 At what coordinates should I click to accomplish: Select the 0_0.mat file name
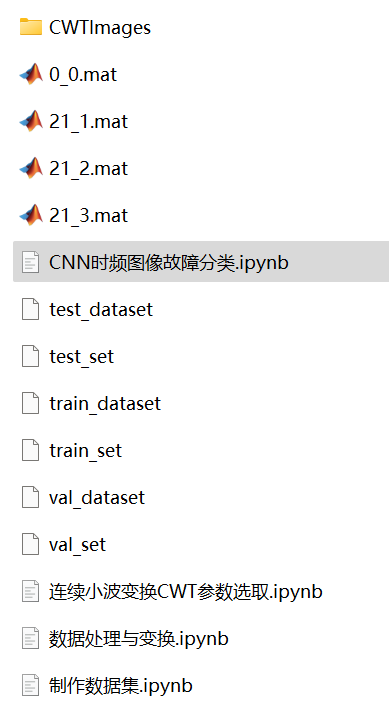coord(83,74)
